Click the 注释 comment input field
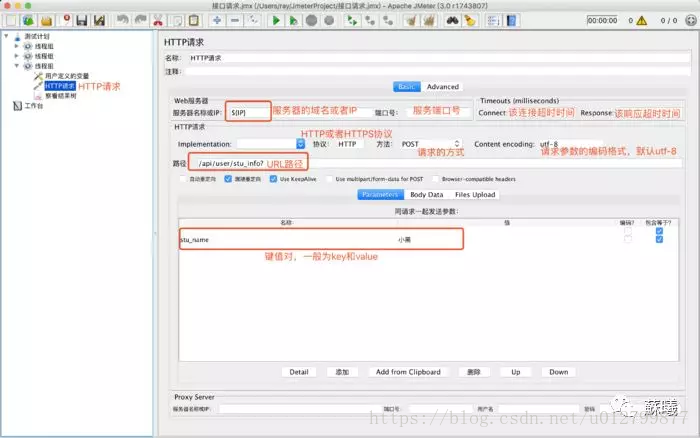Screen dimensions: 700x438 click(x=439, y=71)
